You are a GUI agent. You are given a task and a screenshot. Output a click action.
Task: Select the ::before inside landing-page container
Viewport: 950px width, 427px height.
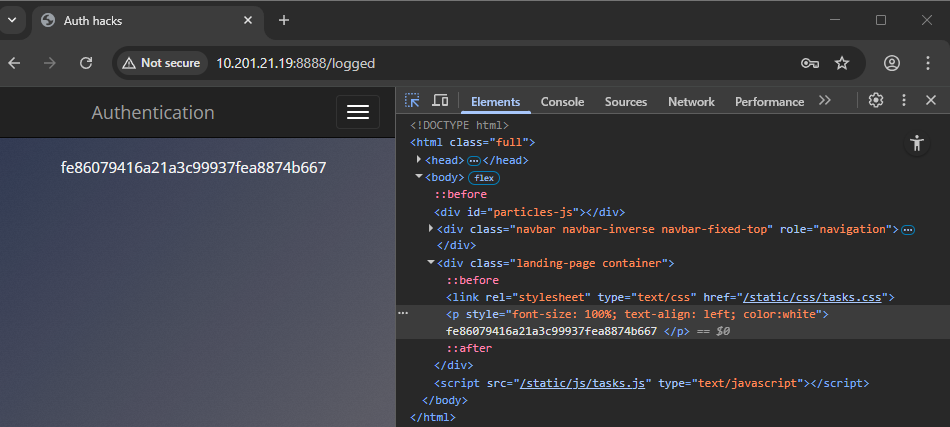(x=473, y=280)
